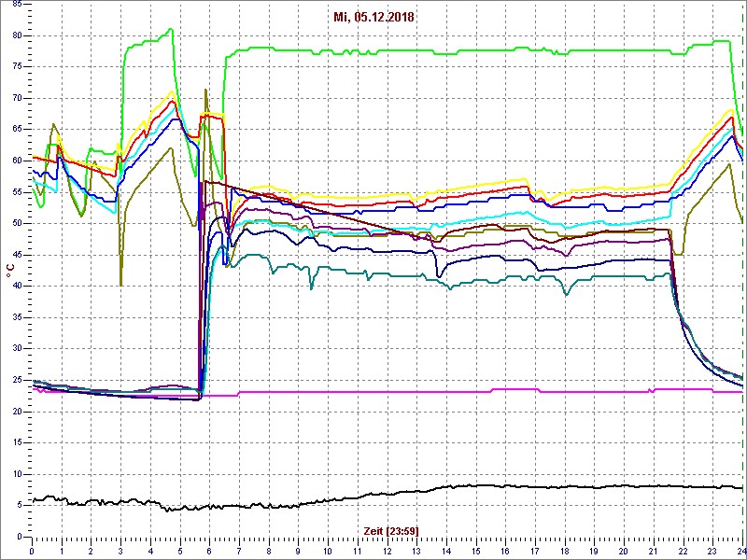Select hour 7 label on time axis
Image resolution: width=747 pixels, height=560 pixels.
coord(239,551)
